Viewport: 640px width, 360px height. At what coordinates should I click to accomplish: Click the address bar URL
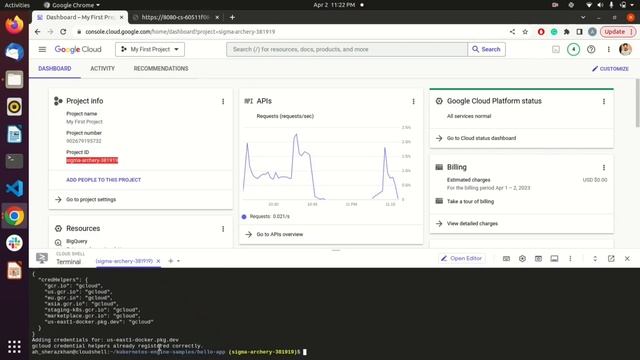click(x=180, y=32)
